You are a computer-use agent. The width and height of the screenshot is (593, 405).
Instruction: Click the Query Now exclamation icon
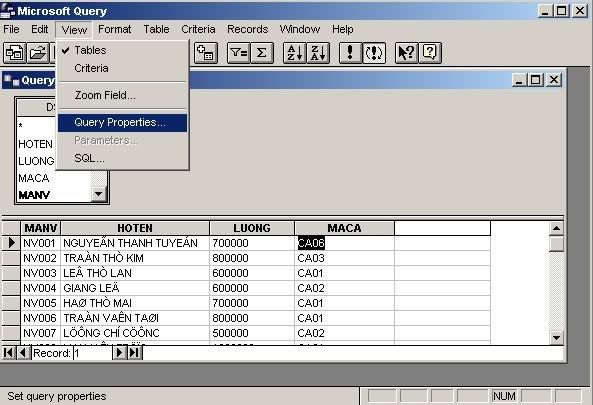point(350,53)
